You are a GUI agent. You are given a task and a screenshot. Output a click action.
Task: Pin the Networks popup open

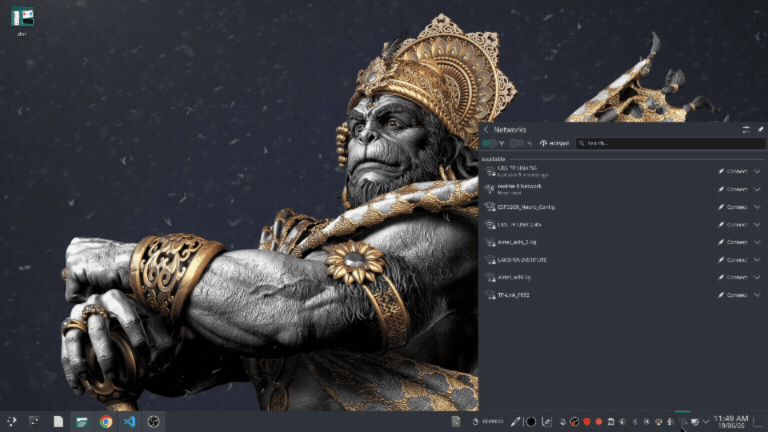point(760,129)
